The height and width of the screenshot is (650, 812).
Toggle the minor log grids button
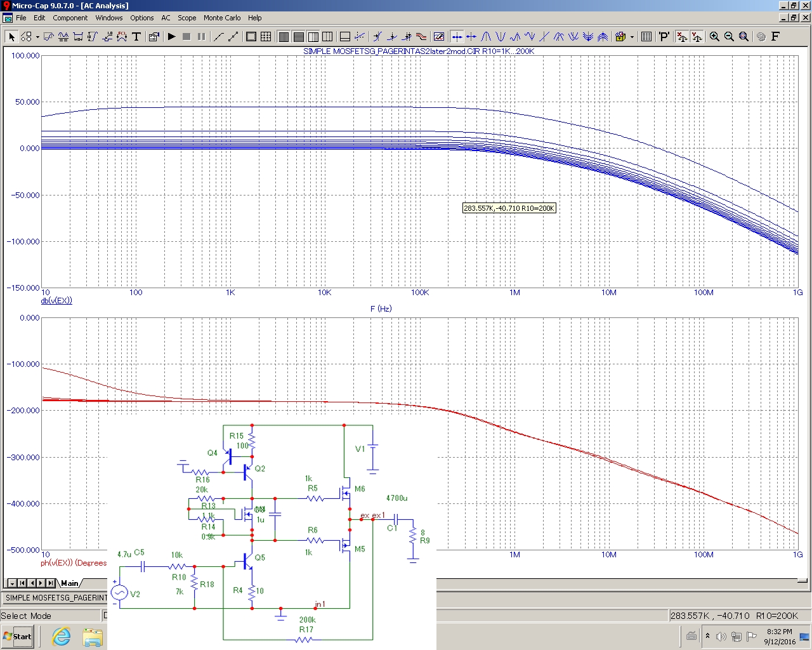point(313,37)
